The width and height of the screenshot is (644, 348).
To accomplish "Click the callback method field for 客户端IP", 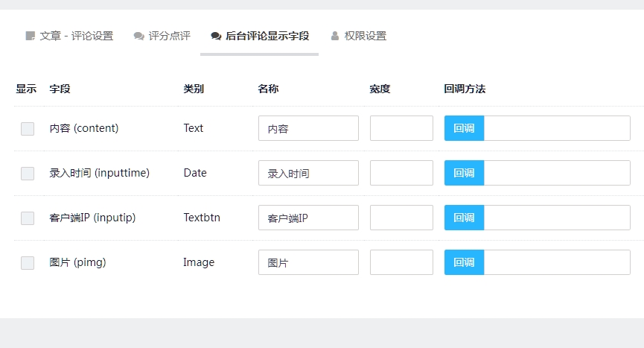I will pyautogui.click(x=557, y=218).
